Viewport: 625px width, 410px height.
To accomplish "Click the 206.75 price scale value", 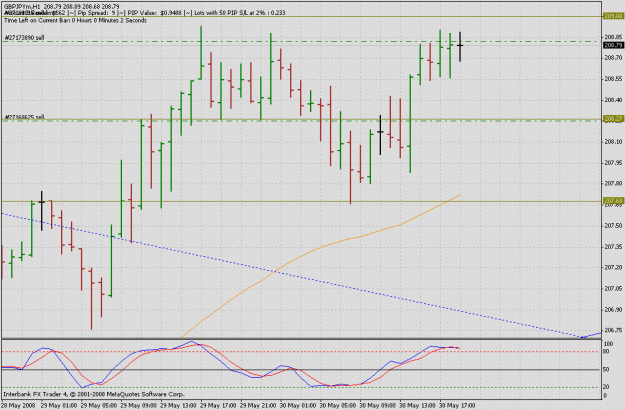I will click(613, 330).
